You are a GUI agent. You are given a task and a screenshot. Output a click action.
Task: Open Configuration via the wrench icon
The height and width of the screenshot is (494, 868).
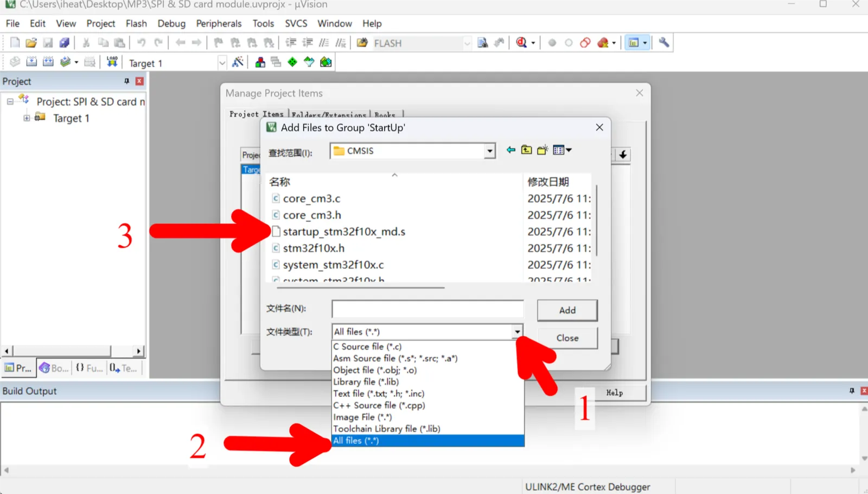click(x=663, y=43)
